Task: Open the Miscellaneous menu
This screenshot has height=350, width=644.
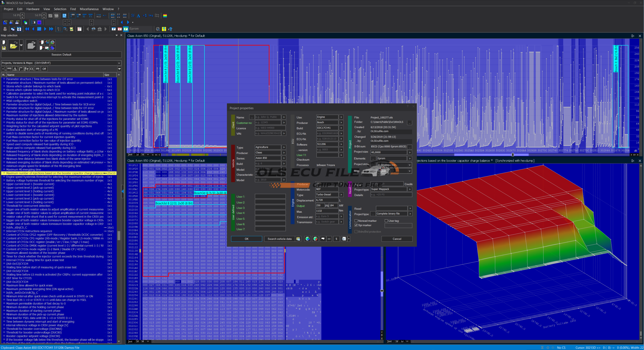Action: point(89,9)
